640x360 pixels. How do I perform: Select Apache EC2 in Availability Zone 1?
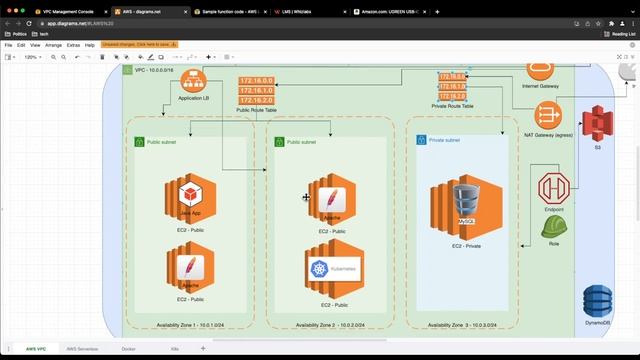click(x=190, y=267)
